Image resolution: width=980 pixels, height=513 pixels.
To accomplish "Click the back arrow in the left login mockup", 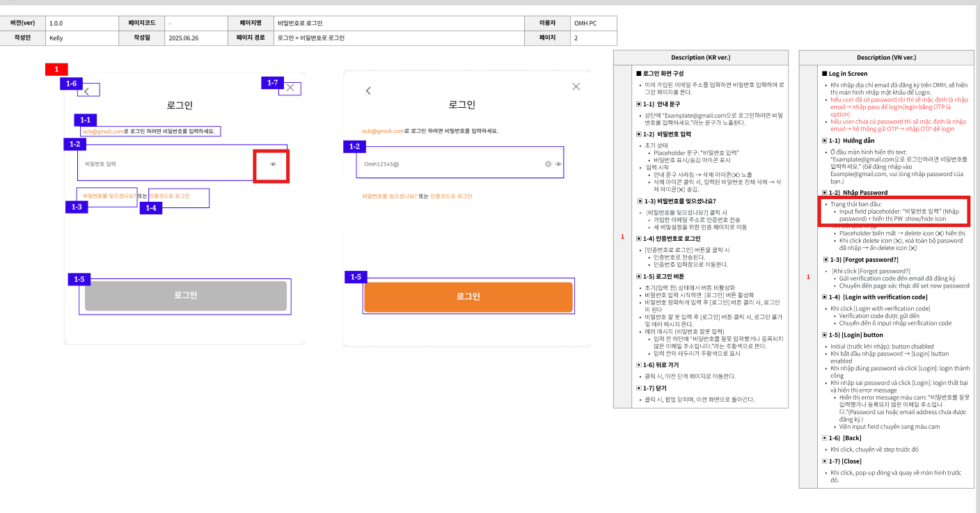I will click(87, 90).
